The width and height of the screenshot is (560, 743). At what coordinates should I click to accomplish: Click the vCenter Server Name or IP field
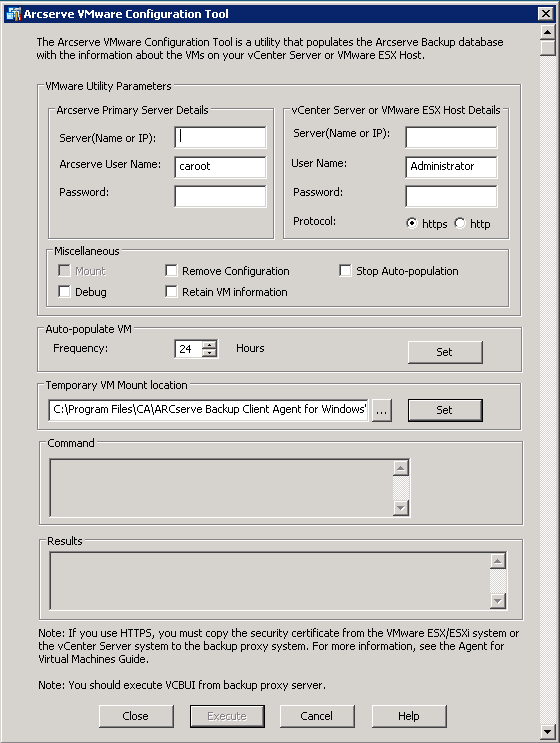click(x=451, y=137)
